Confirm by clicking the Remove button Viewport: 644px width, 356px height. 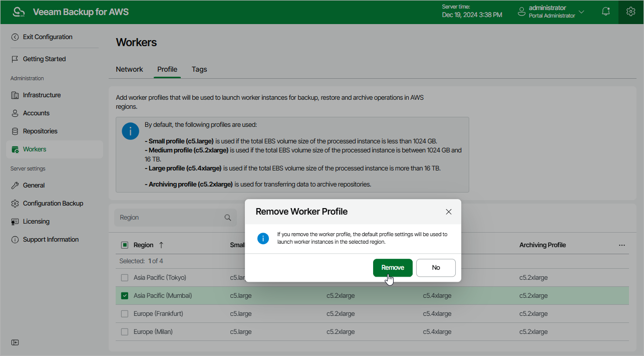click(x=393, y=268)
